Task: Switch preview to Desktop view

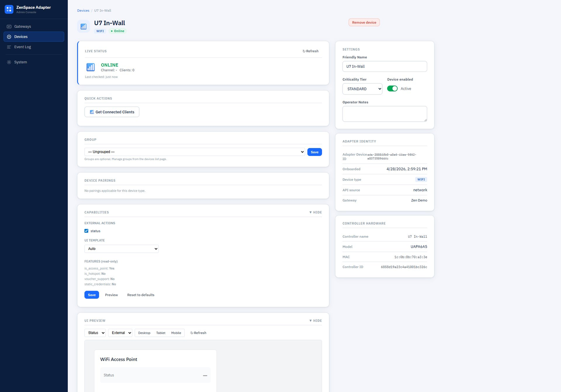Action: (x=144, y=333)
